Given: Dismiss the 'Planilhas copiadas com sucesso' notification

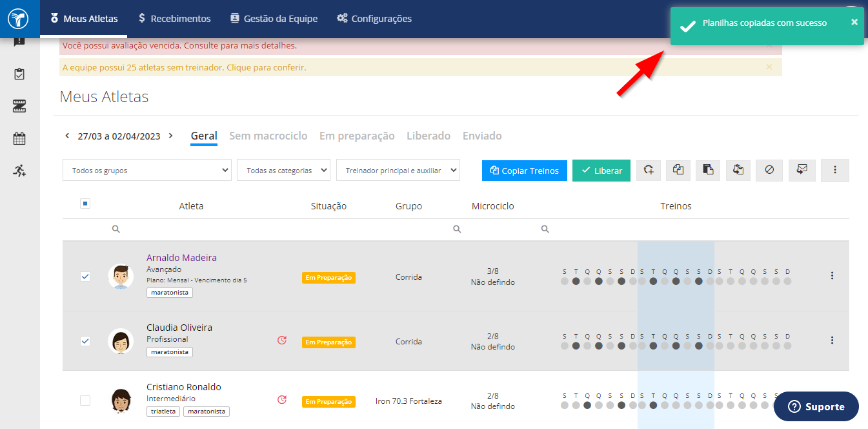Looking at the screenshot, I should (854, 22).
